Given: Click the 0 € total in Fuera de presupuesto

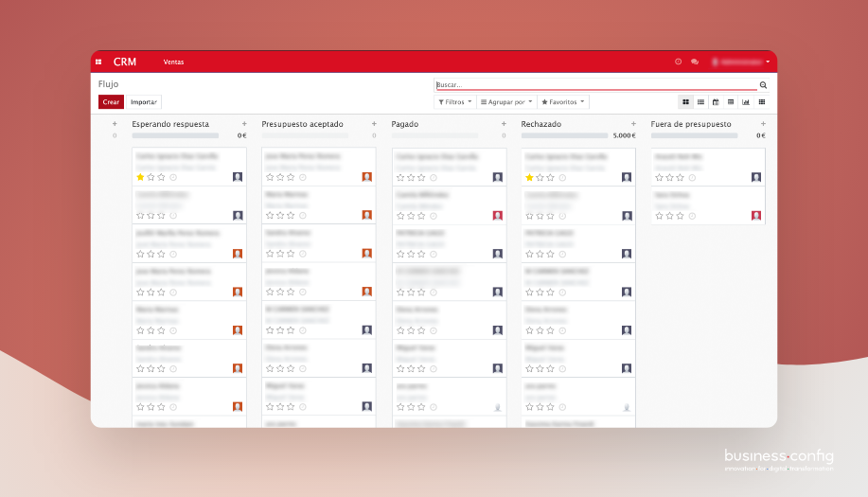Looking at the screenshot, I should coord(761,135).
